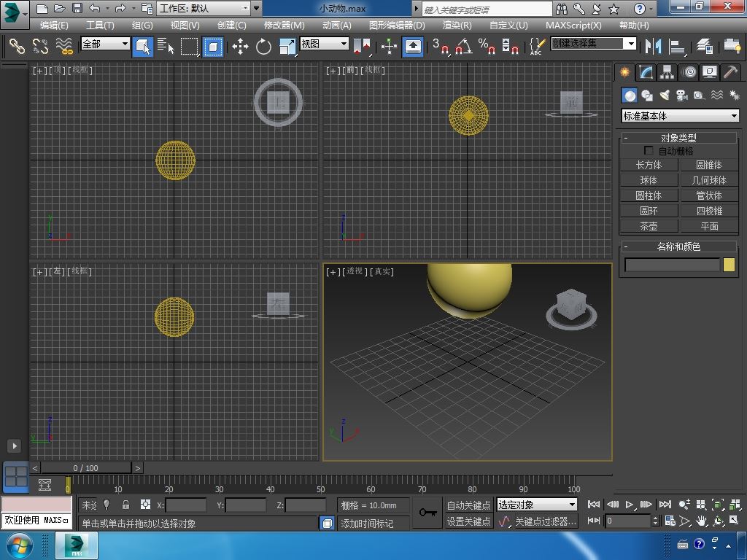
Task: Click the Windows Start button
Action: 18,545
